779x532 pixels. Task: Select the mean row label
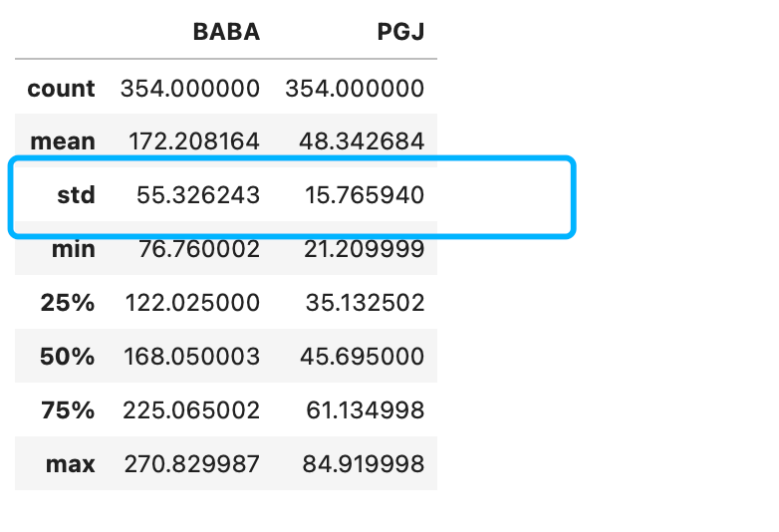pyautogui.click(x=63, y=141)
